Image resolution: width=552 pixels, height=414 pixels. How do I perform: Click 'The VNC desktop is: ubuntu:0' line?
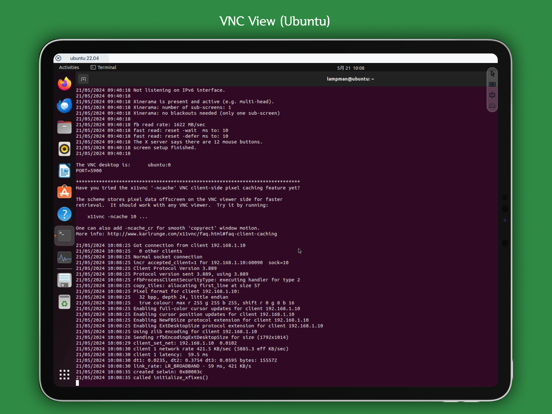click(x=123, y=165)
